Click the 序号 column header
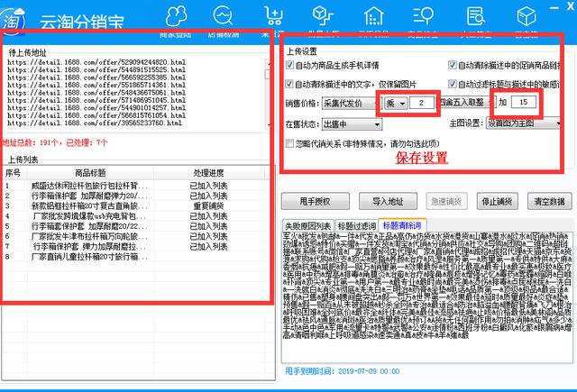Viewport: 577px width, 392px height. (x=14, y=173)
